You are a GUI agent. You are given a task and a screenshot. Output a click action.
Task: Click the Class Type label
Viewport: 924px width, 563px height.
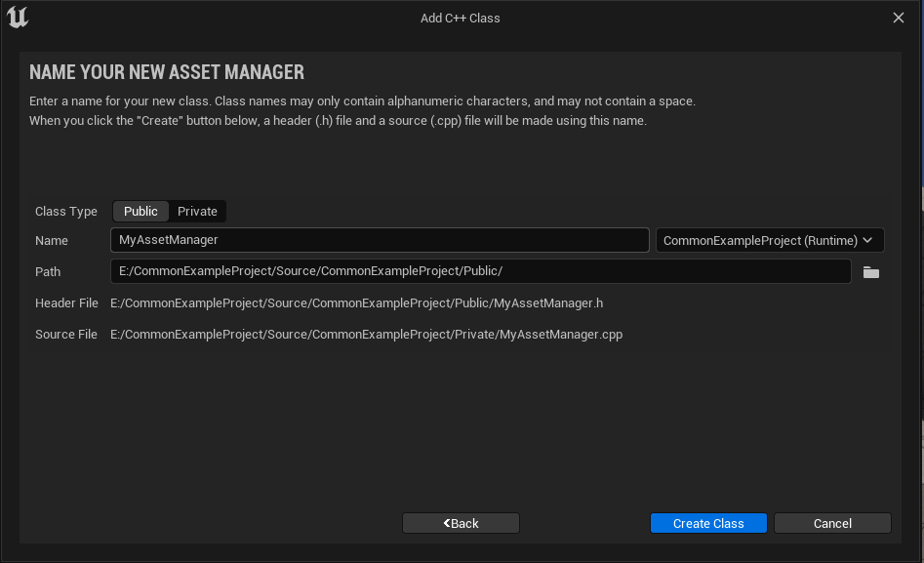(66, 212)
